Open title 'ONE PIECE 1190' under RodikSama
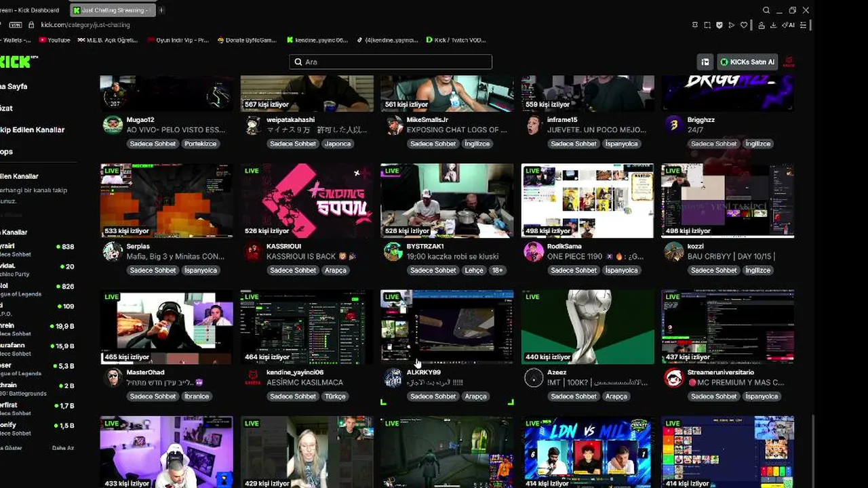Image resolution: width=868 pixels, height=488 pixels. (x=595, y=257)
